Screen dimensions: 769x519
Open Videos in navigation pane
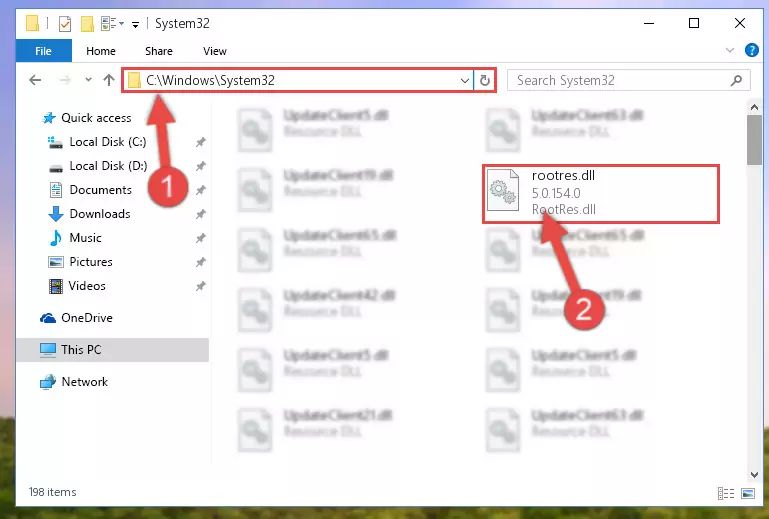pyautogui.click(x=87, y=286)
